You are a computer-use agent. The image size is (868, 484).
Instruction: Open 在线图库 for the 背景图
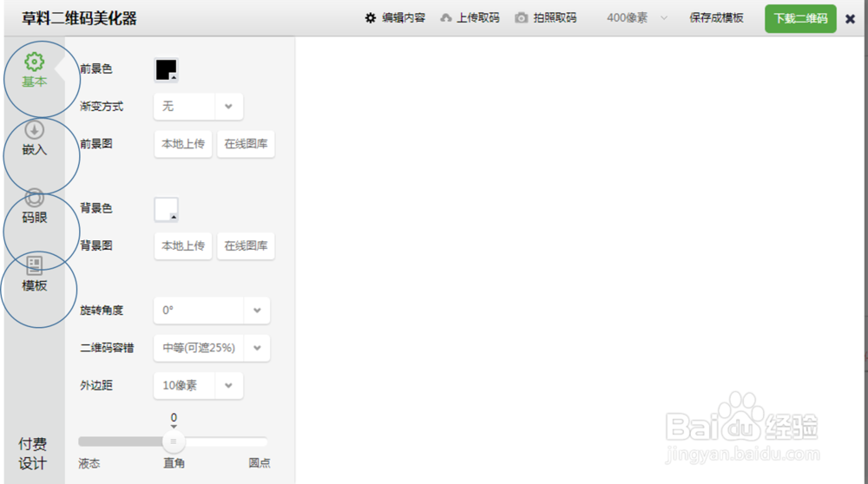(x=246, y=245)
